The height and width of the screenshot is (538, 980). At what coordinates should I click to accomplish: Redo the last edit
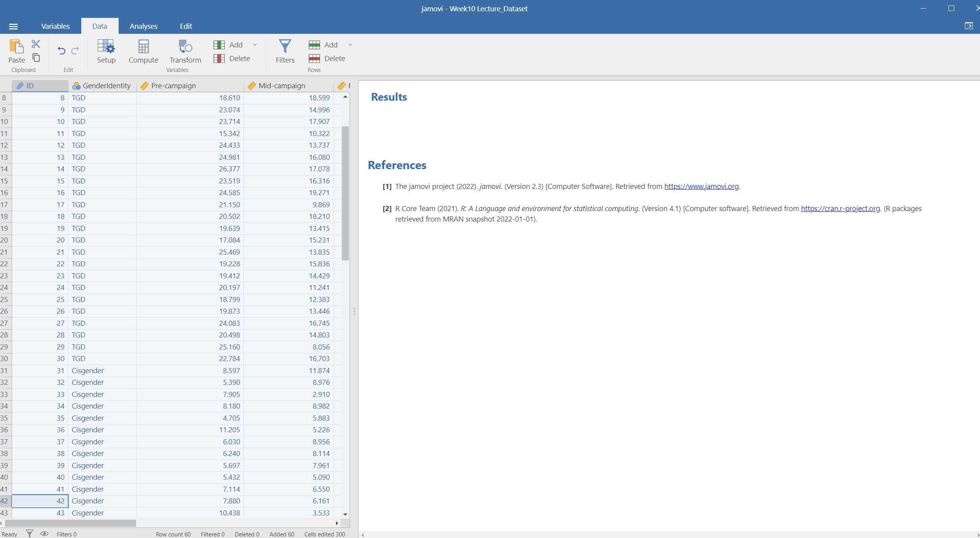coord(75,51)
